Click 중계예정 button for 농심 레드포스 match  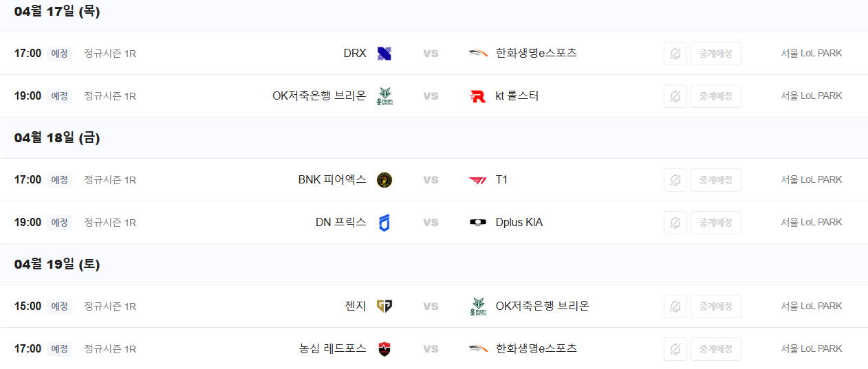pyautogui.click(x=716, y=349)
